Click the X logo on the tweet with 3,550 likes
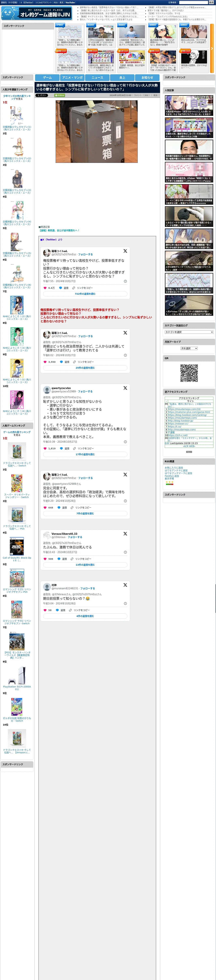 pos(125,333)
